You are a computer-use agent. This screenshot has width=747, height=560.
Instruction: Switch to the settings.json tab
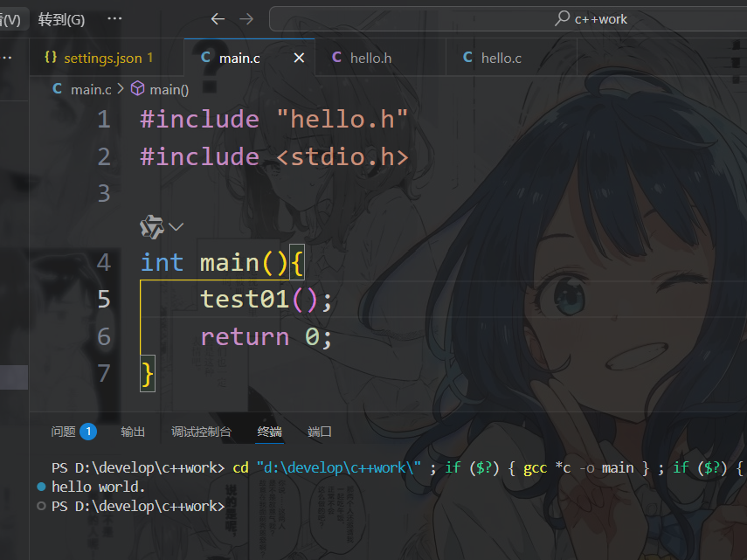click(x=107, y=58)
